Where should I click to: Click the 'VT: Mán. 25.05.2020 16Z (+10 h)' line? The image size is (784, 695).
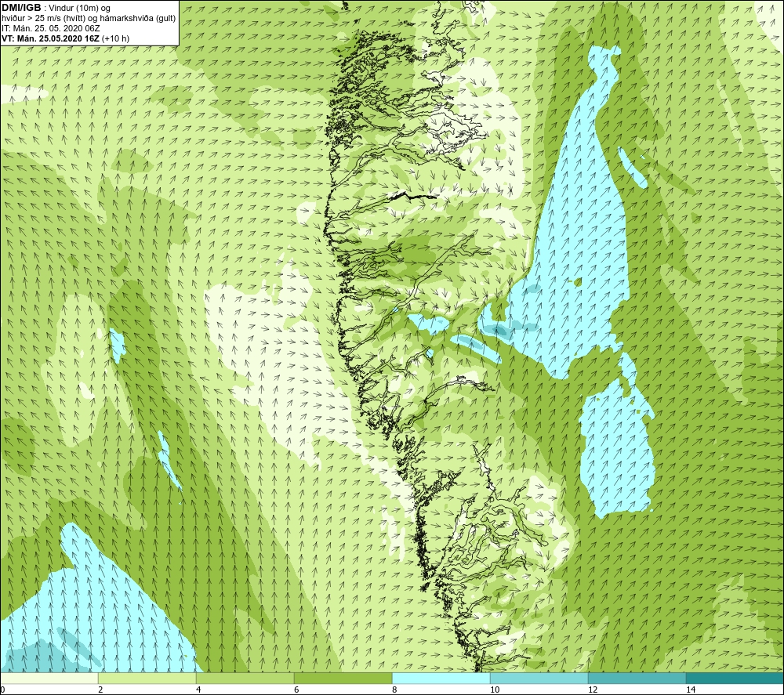pos(66,38)
